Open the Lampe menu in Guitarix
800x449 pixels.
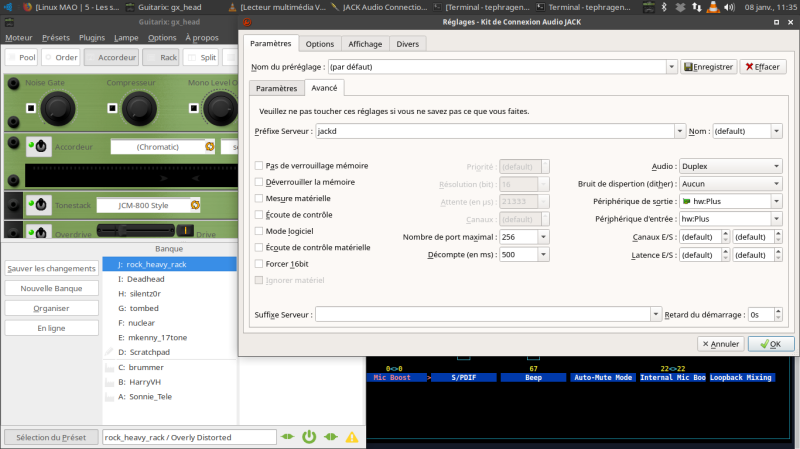click(126, 37)
